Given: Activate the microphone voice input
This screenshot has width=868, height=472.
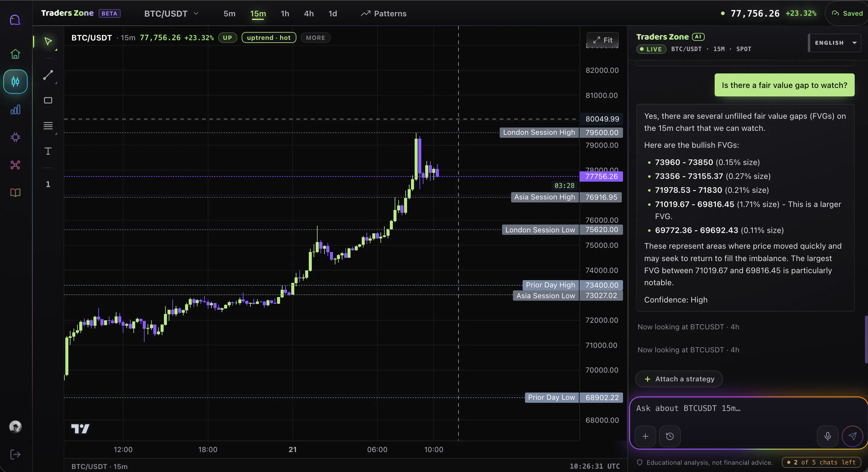Looking at the screenshot, I should (x=827, y=436).
